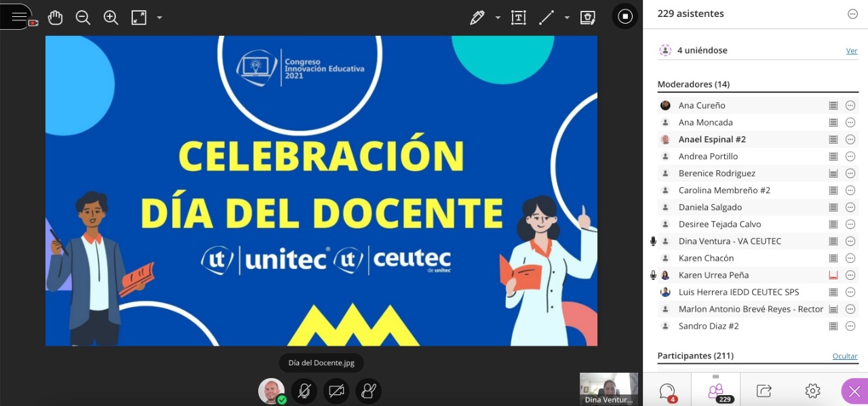Switch to the share content tab

764,391
